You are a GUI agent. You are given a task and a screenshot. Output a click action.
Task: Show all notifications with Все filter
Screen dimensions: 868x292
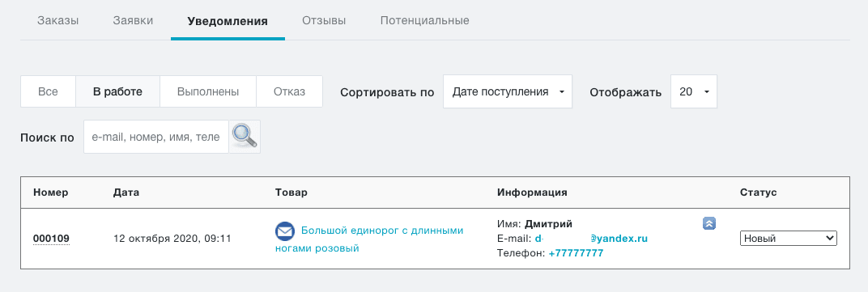(x=48, y=91)
